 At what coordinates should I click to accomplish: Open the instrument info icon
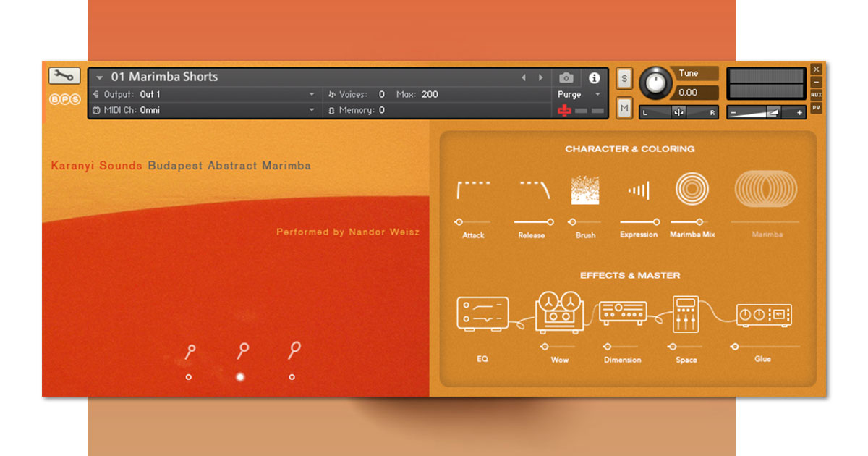[595, 77]
